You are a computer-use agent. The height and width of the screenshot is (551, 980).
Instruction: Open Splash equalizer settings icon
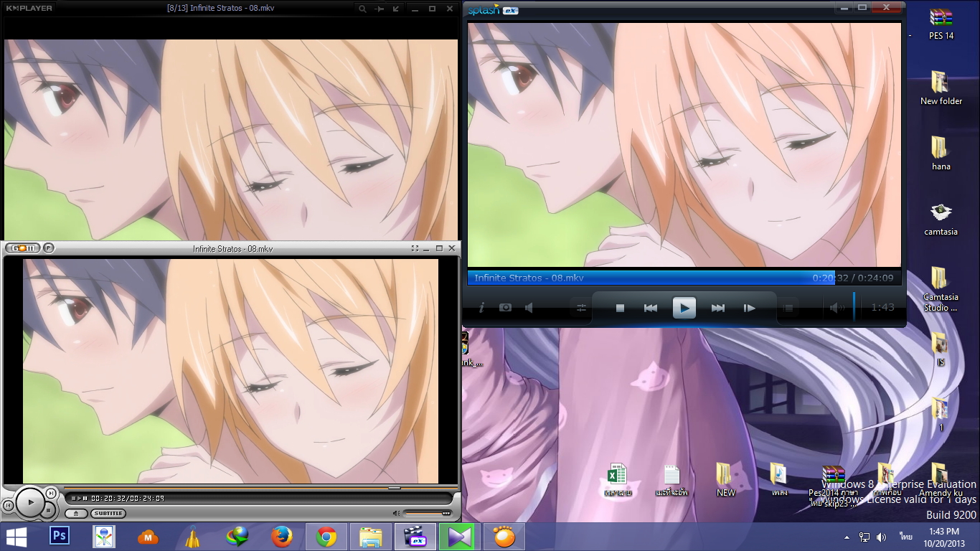pyautogui.click(x=581, y=308)
